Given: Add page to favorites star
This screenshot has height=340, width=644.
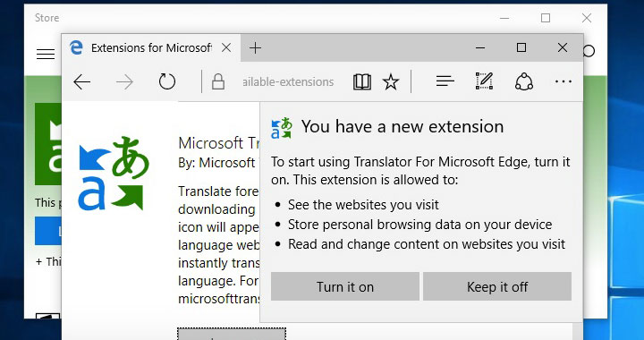Looking at the screenshot, I should 391,82.
